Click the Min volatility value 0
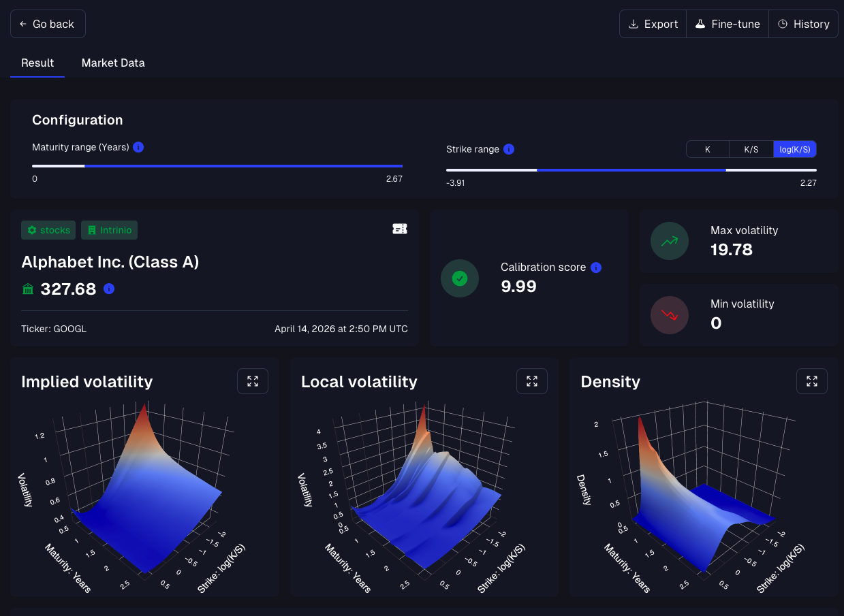The height and width of the screenshot is (616, 844). (716, 323)
